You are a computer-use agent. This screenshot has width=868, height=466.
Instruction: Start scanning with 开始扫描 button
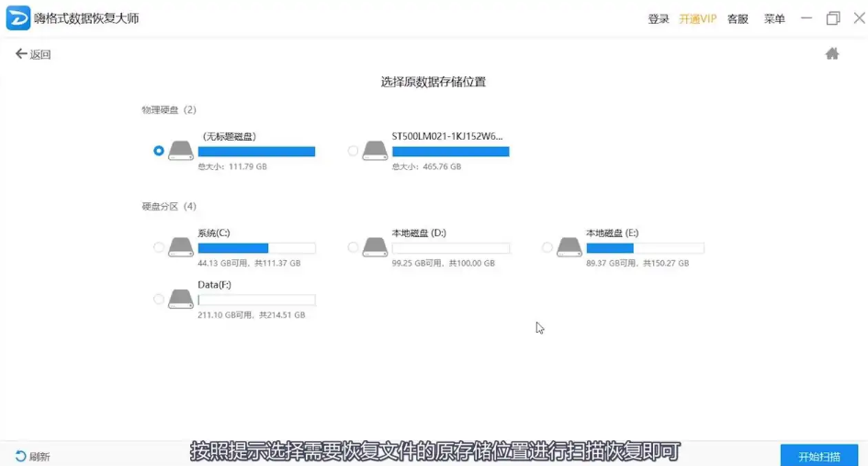pos(819,456)
